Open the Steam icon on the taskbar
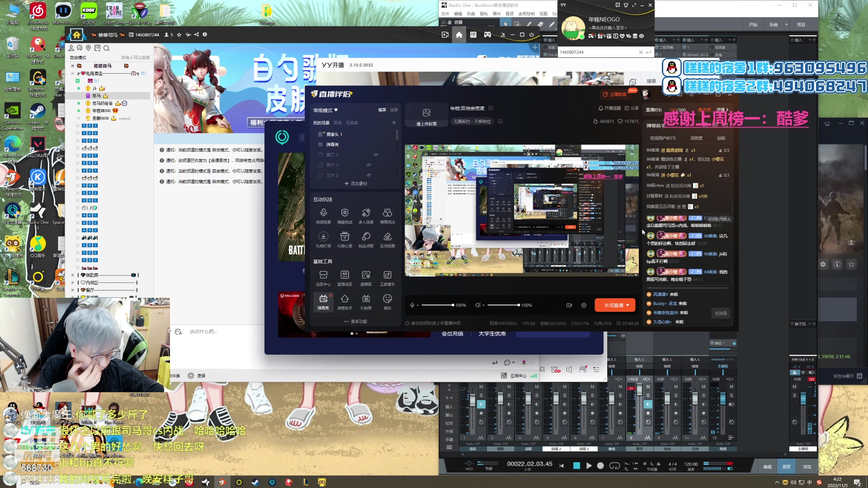The image size is (868, 488). (255, 482)
